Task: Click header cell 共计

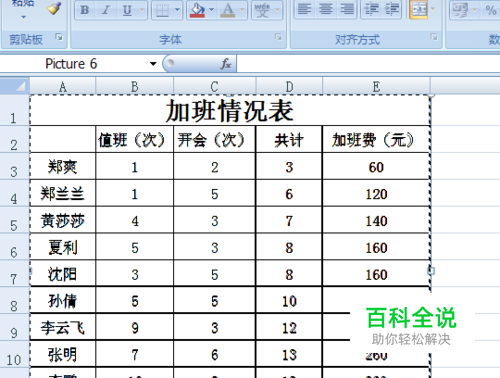Action: [289, 140]
